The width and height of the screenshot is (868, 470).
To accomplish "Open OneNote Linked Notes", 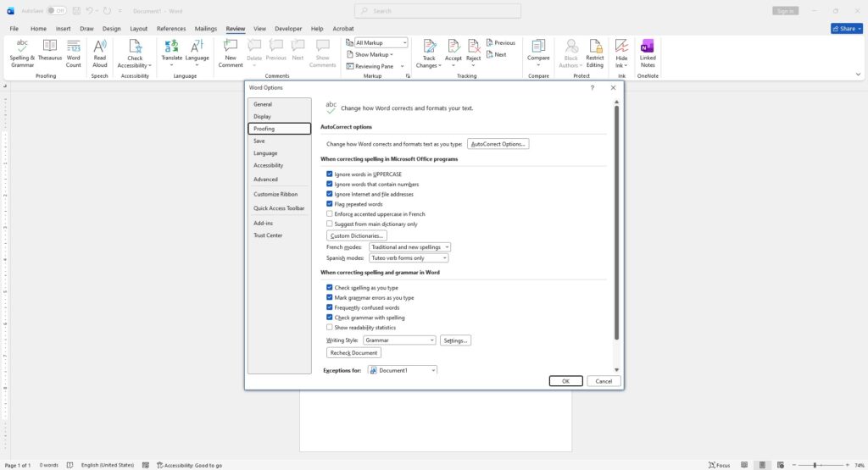I will coord(648,53).
